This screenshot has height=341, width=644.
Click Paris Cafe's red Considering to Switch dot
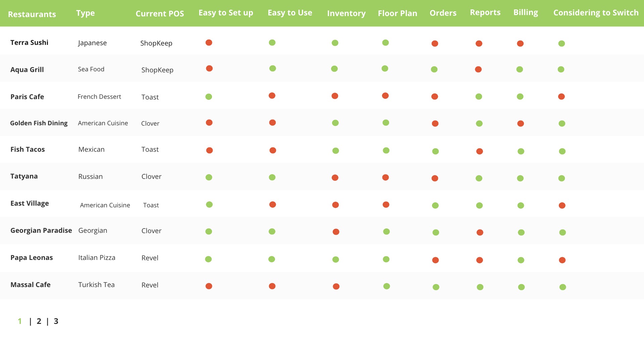pos(561,96)
